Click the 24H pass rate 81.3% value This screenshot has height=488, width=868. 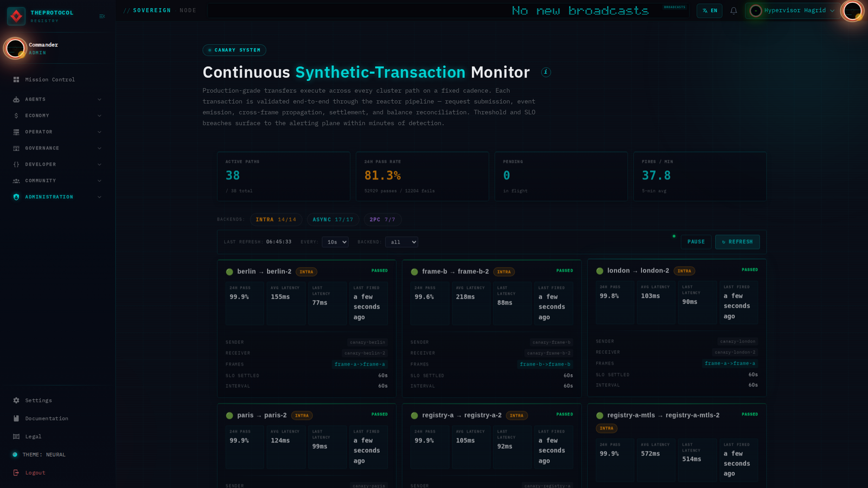pyautogui.click(x=382, y=176)
